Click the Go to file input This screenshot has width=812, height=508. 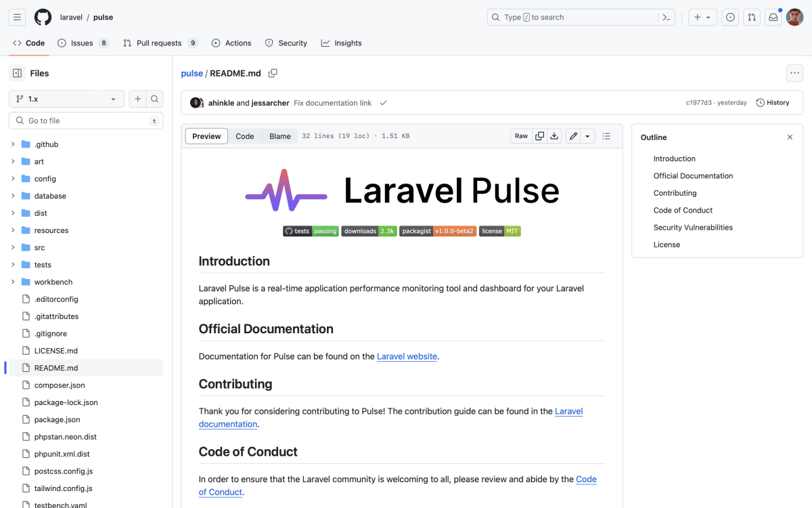click(86, 121)
